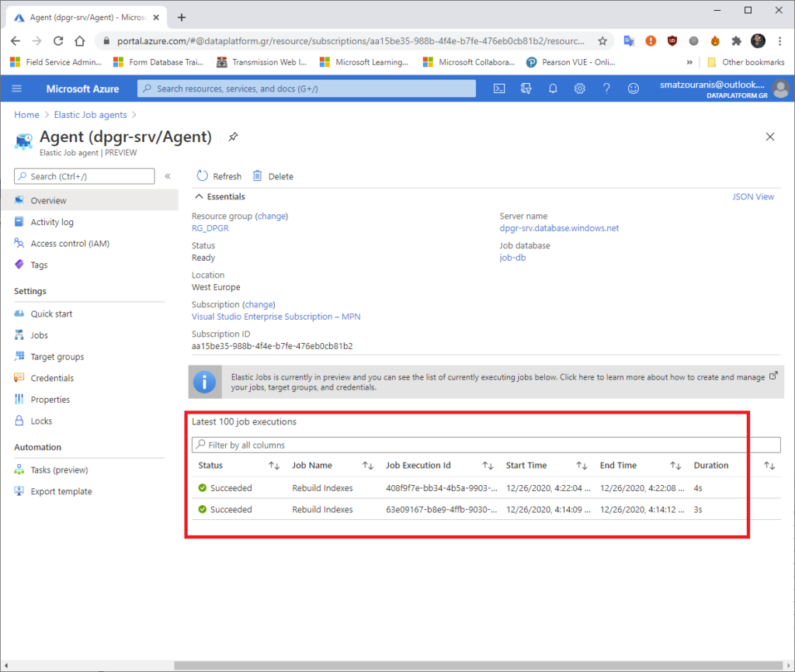The width and height of the screenshot is (795, 672).
Task: Go back in browser
Action: 16,40
